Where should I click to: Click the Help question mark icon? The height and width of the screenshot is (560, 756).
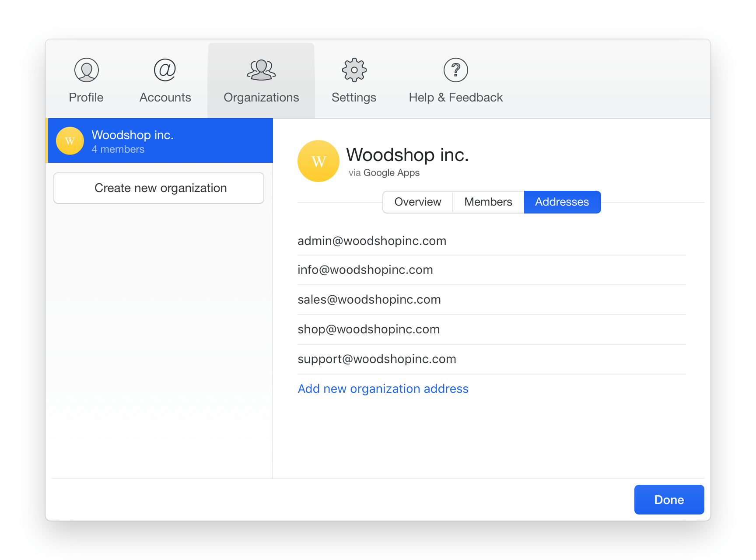[x=456, y=70]
